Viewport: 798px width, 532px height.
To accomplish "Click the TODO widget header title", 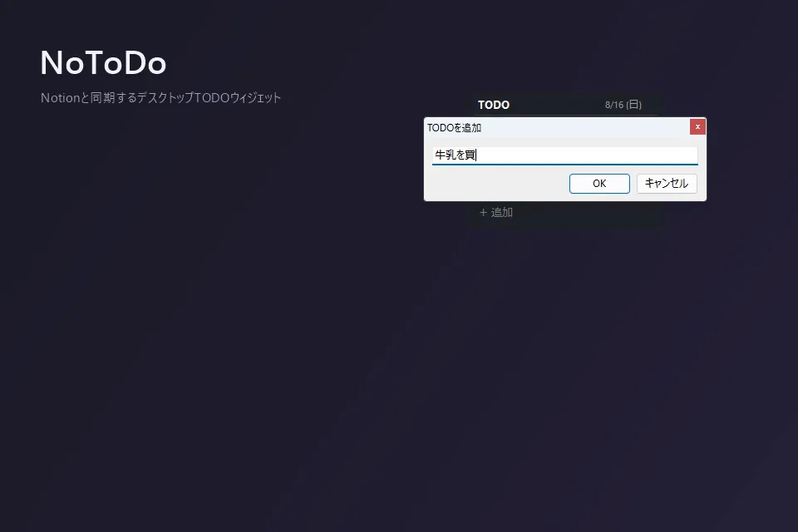I will [x=493, y=105].
